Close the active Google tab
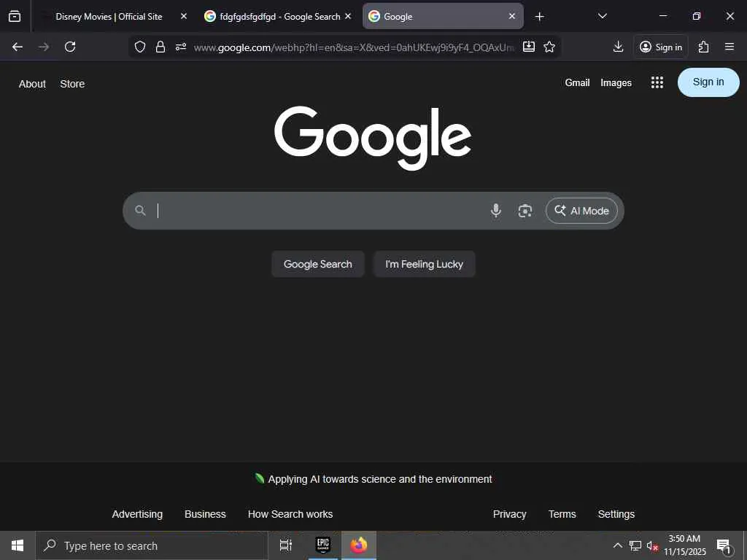 point(511,16)
